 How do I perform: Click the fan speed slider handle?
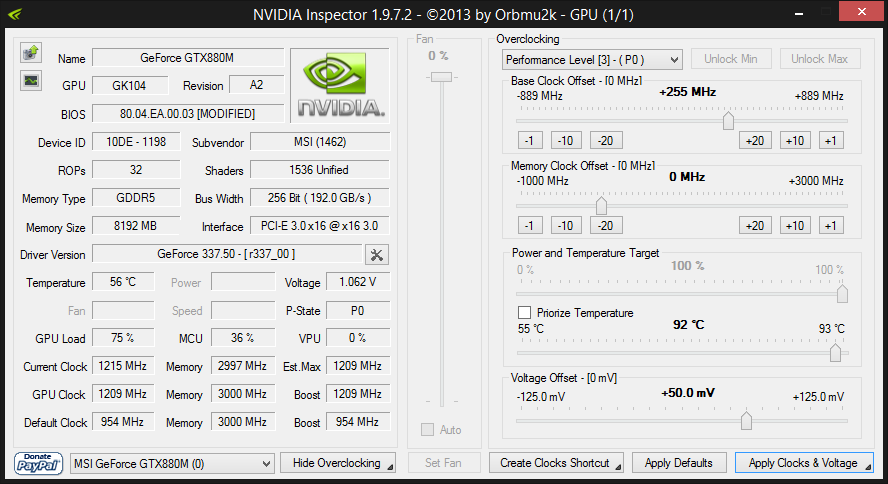click(441, 77)
